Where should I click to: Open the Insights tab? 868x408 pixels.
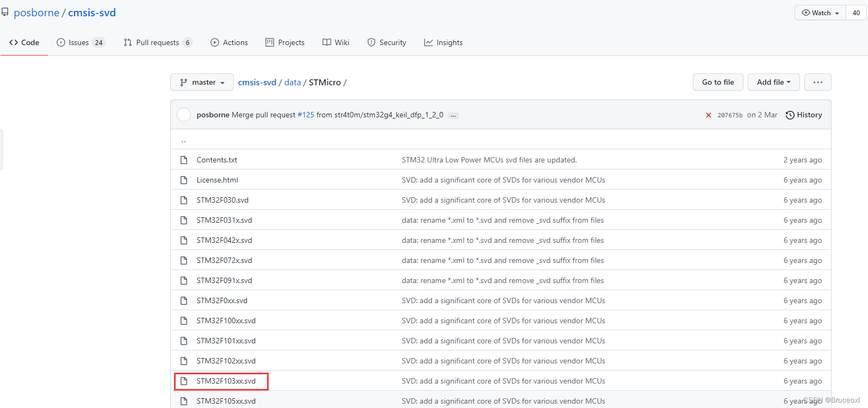click(x=443, y=42)
